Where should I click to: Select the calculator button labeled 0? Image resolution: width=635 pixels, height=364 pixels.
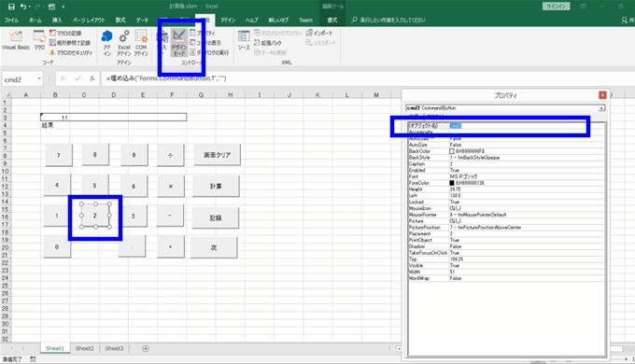pyautogui.click(x=57, y=247)
